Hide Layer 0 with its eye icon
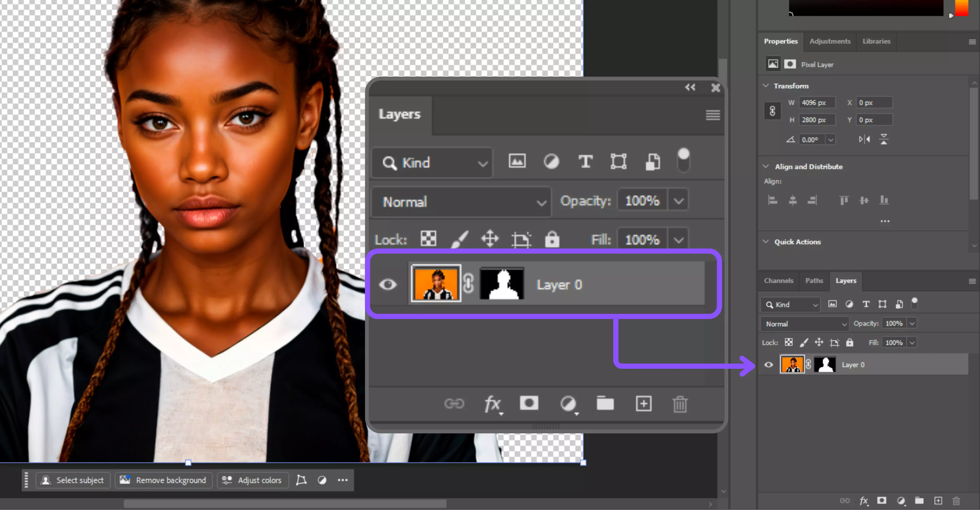Image resolution: width=980 pixels, height=510 pixels. coord(388,284)
